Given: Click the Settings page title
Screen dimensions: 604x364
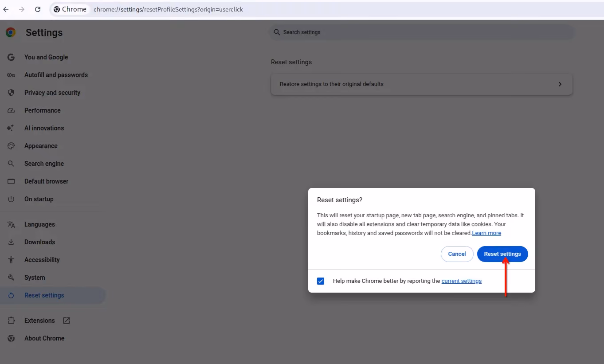Looking at the screenshot, I should (44, 32).
